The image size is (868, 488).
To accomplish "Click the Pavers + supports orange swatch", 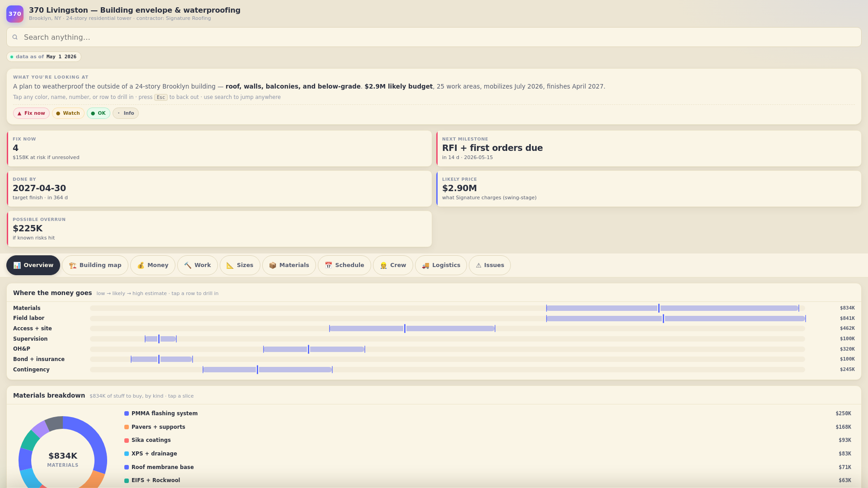I will (x=127, y=427).
